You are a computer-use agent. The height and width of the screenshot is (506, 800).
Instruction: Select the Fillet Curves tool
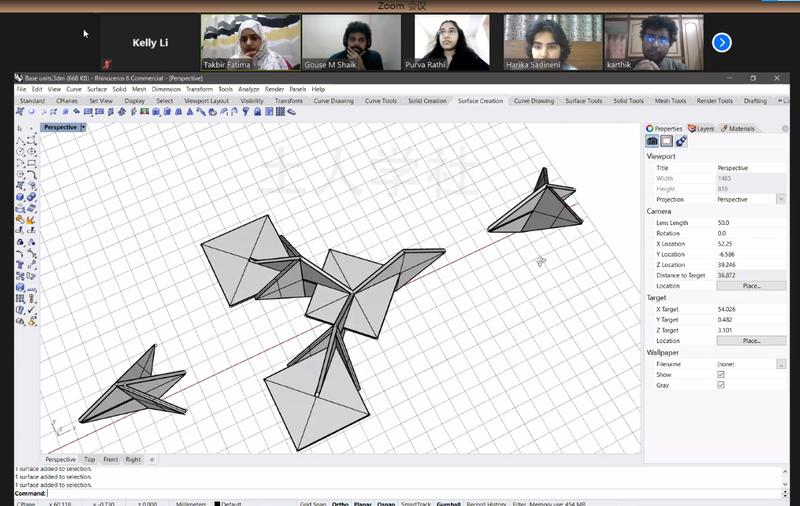click(x=32, y=174)
